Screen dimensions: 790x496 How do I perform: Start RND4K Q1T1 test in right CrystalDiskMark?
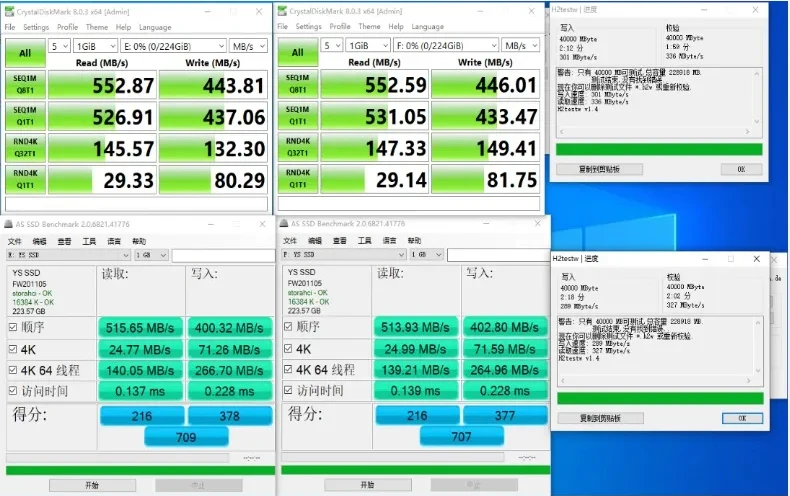pyautogui.click(x=297, y=180)
